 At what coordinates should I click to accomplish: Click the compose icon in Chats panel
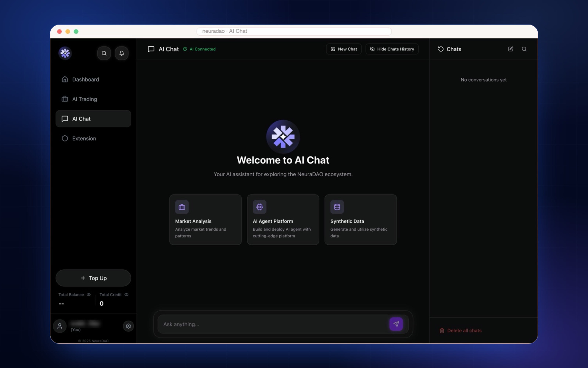tap(511, 49)
